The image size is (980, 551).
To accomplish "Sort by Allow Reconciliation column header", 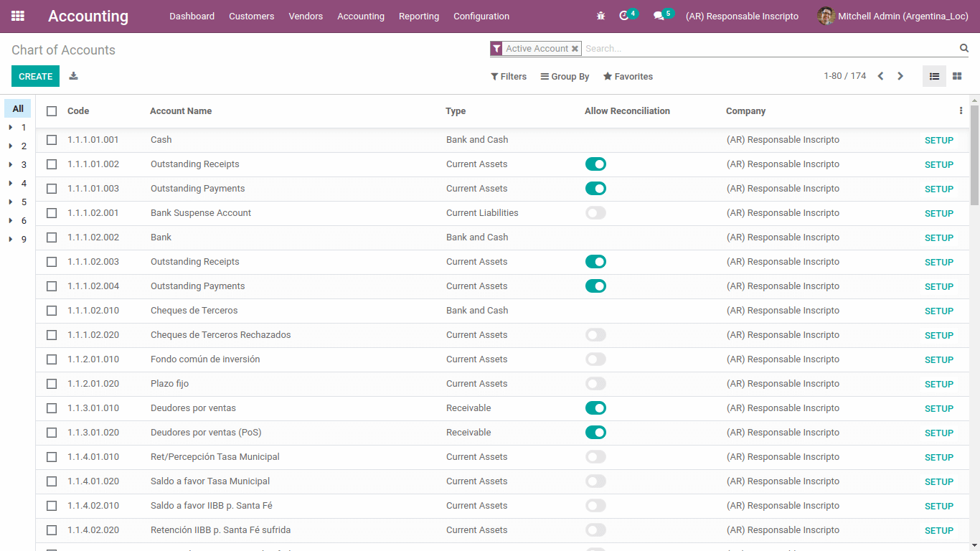I will point(627,111).
